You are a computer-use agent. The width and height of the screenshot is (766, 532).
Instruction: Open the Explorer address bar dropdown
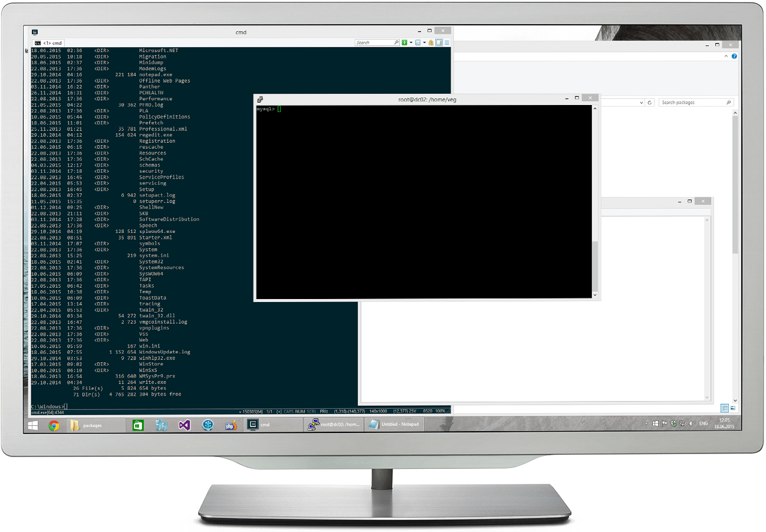coord(642,102)
